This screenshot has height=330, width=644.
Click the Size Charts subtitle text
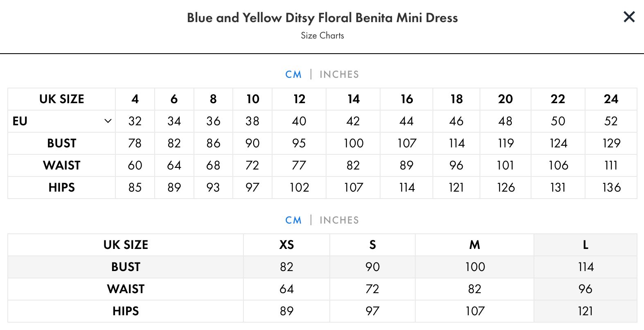click(322, 36)
